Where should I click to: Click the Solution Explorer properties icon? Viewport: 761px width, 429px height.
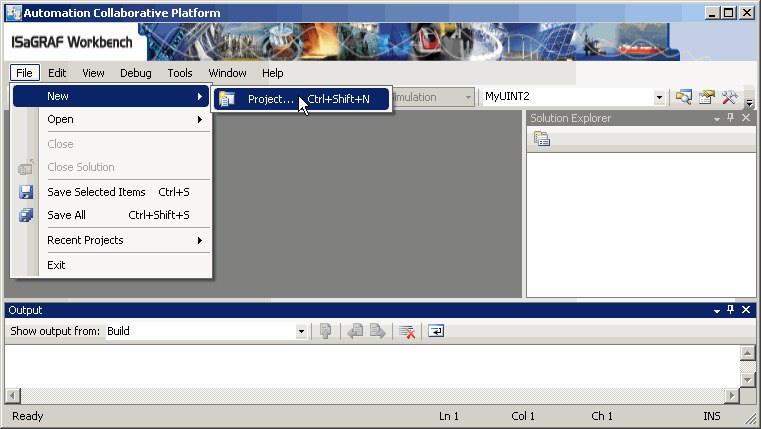pyautogui.click(x=542, y=139)
